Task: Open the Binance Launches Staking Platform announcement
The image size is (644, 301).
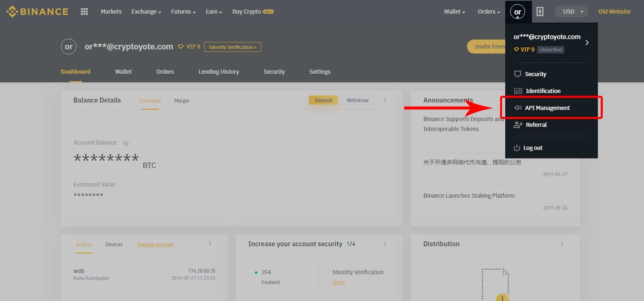Action: tap(469, 196)
